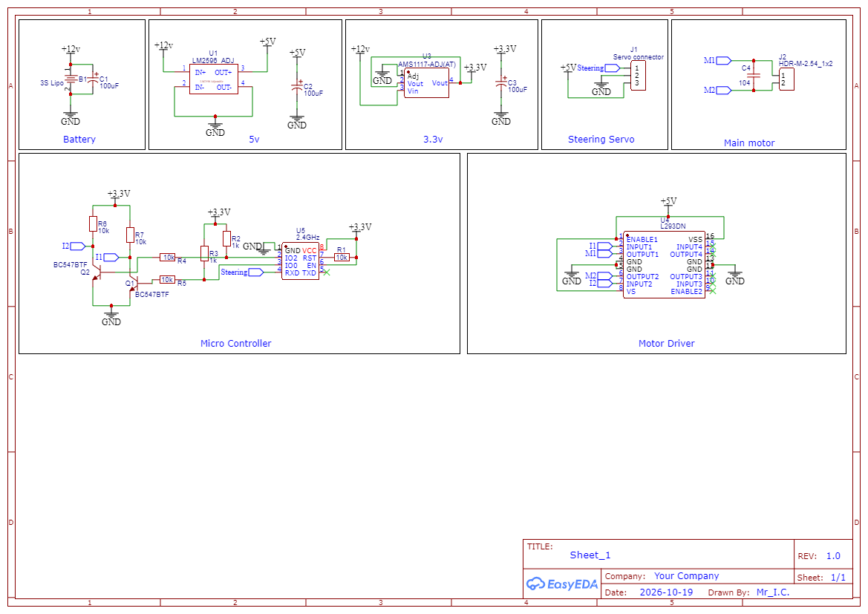
Task: Click the M2 net port symbol in Main motor block
Action: click(724, 91)
